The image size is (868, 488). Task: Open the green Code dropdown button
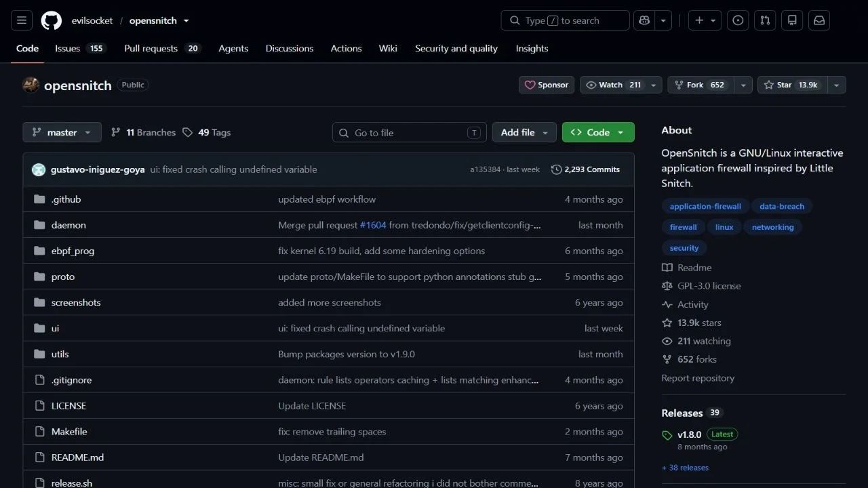tap(598, 132)
